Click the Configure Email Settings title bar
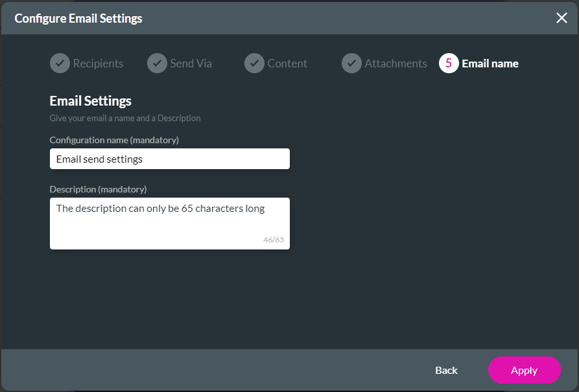This screenshot has height=392, width=579. (78, 18)
